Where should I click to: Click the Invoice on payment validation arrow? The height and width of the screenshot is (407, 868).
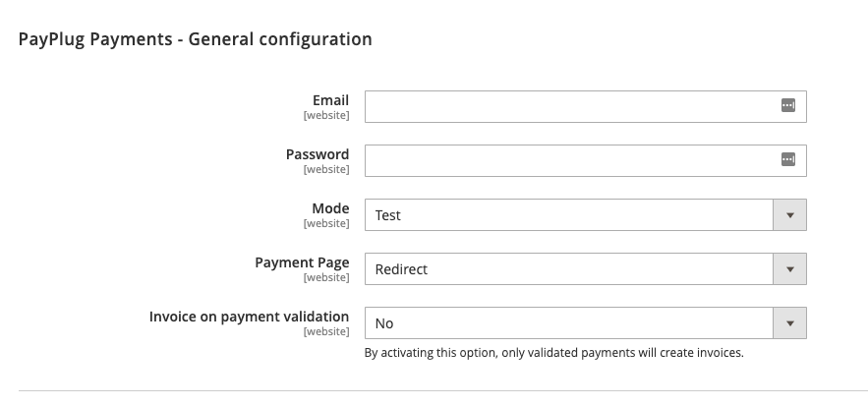coord(789,322)
